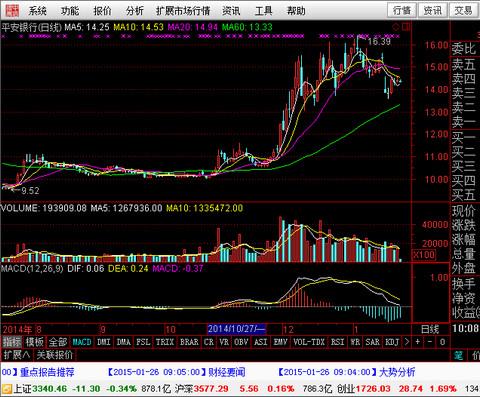
Task: Open the 财经要闻 news link
Action: click(x=227, y=372)
